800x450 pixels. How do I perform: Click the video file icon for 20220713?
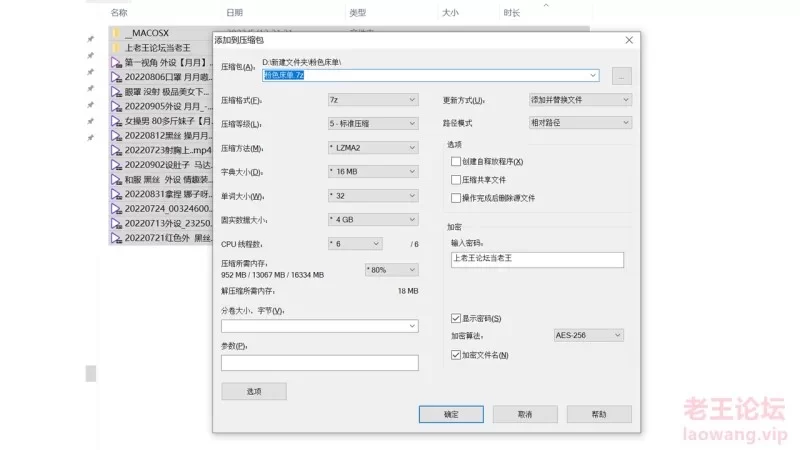pyautogui.click(x=117, y=224)
